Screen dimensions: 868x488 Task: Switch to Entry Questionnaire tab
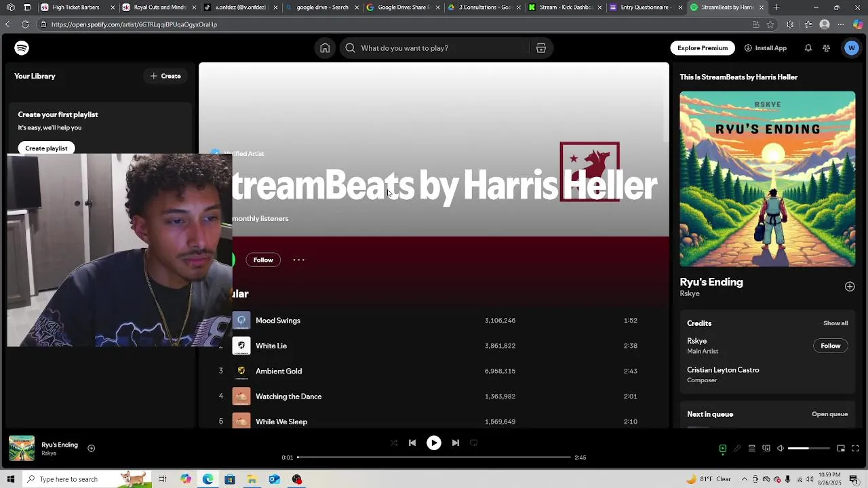point(644,7)
